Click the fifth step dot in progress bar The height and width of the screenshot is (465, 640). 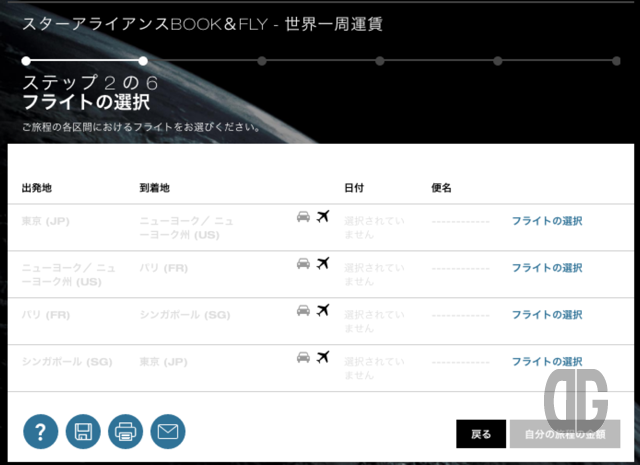(x=498, y=61)
